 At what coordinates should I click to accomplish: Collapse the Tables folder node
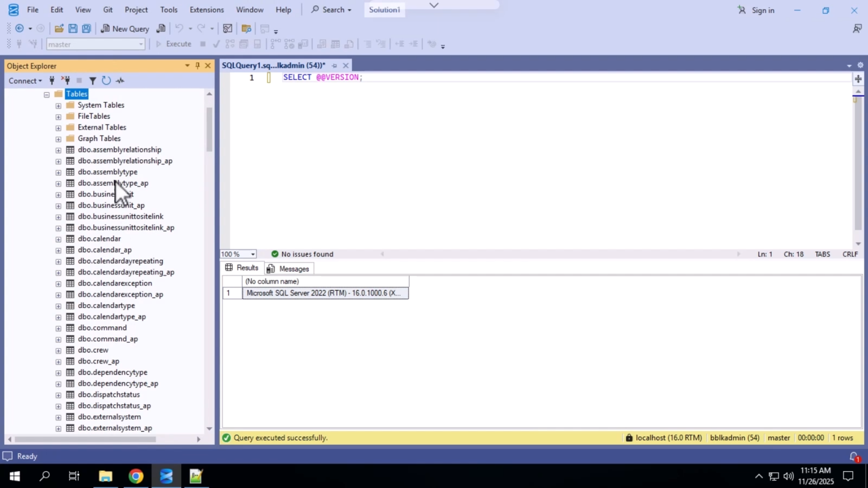pyautogui.click(x=47, y=94)
